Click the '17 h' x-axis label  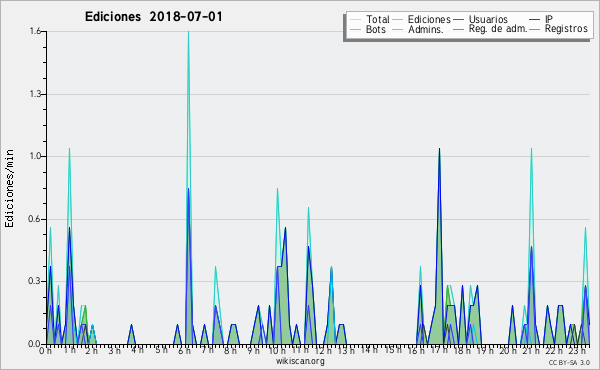point(439,350)
